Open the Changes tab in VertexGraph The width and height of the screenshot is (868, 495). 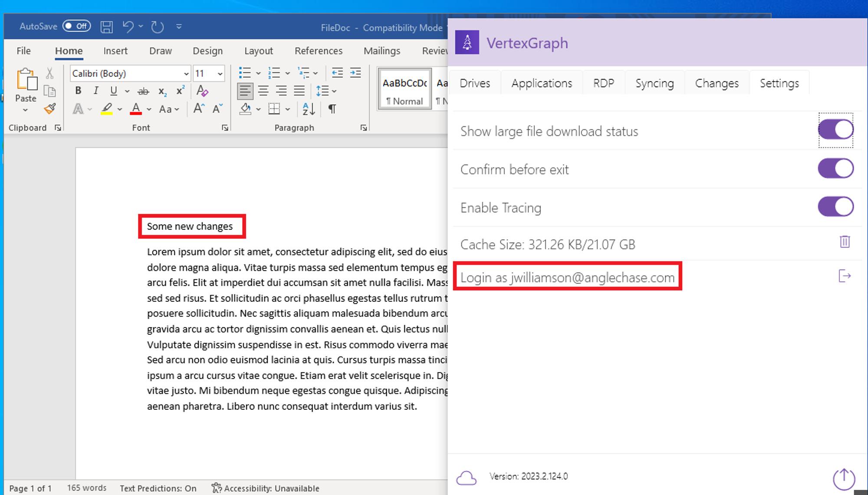[x=717, y=83]
